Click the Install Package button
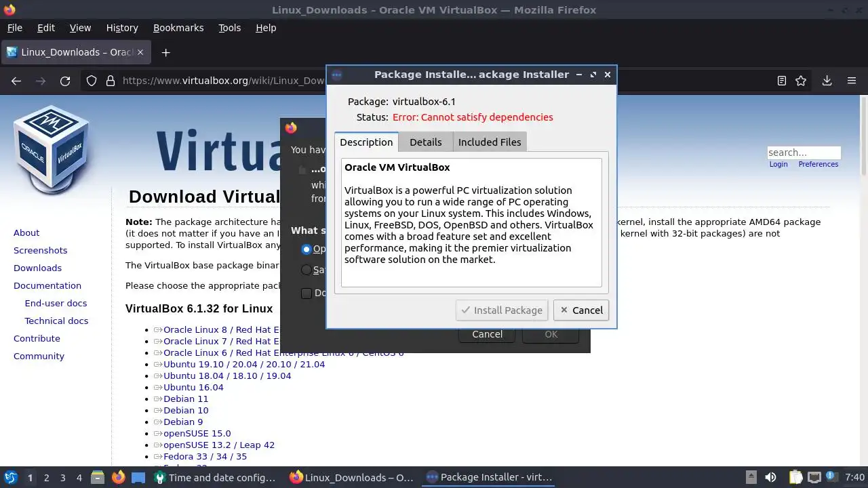The height and width of the screenshot is (488, 868). click(502, 310)
